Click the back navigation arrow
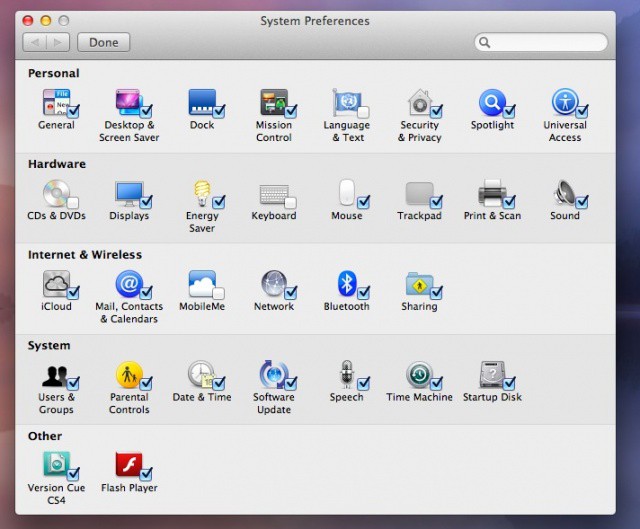The image size is (640, 529). (x=35, y=42)
